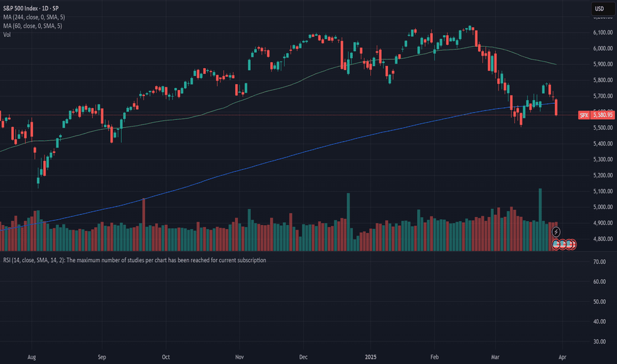Screen dimensions: 617x364
Task: Click the 5,100.00 price scale value
Action: click(x=603, y=191)
